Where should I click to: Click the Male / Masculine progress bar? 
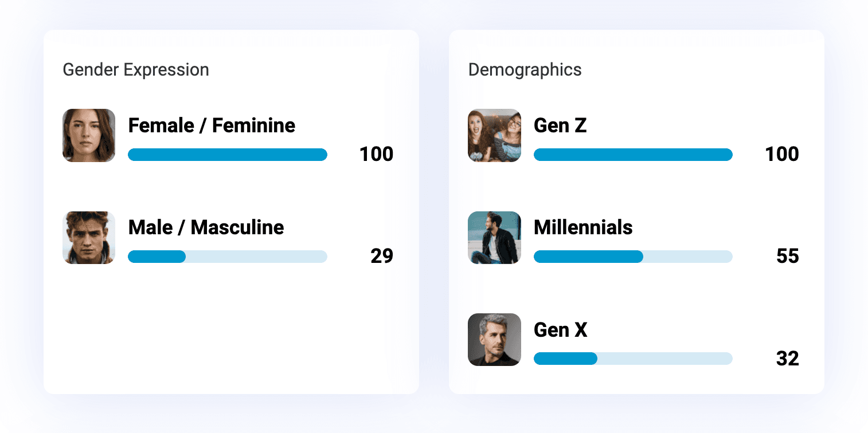pos(228,257)
